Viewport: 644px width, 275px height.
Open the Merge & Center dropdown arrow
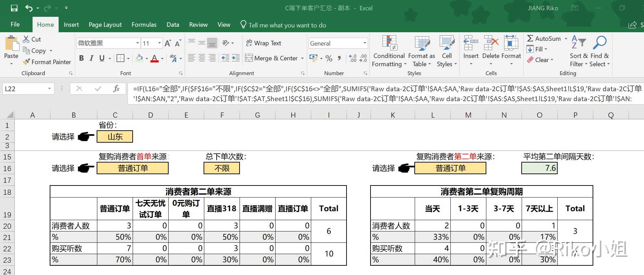[302, 58]
